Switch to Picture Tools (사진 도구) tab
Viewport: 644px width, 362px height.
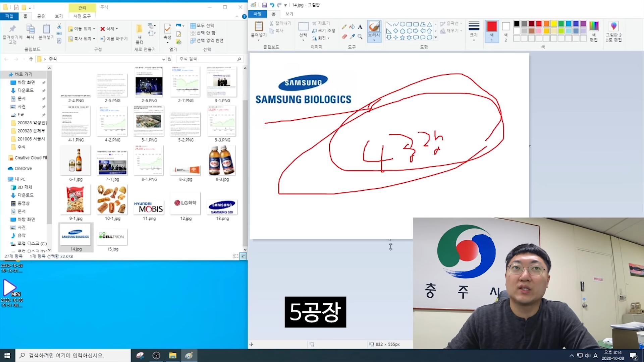coord(82,16)
